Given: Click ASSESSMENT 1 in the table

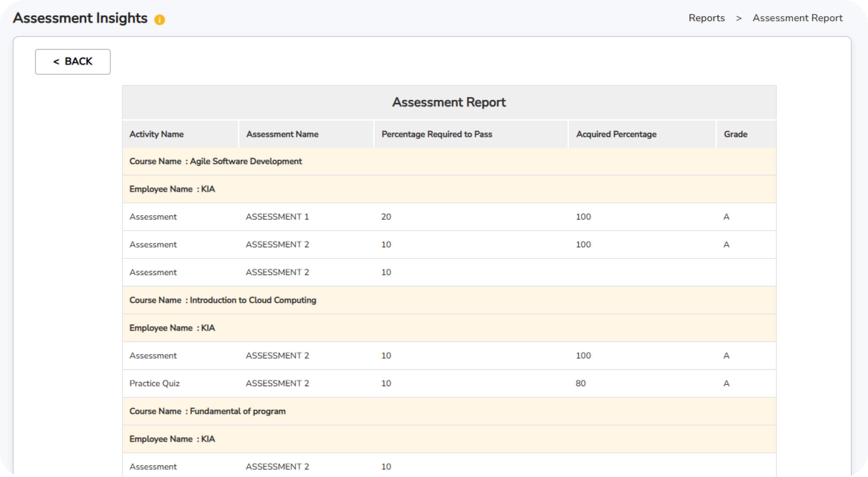Looking at the screenshot, I should (x=277, y=217).
